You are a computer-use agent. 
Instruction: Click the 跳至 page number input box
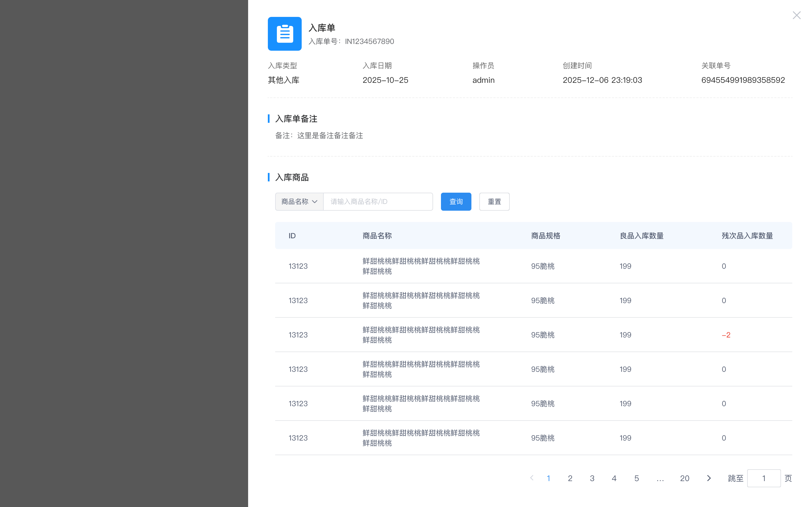(x=763, y=479)
